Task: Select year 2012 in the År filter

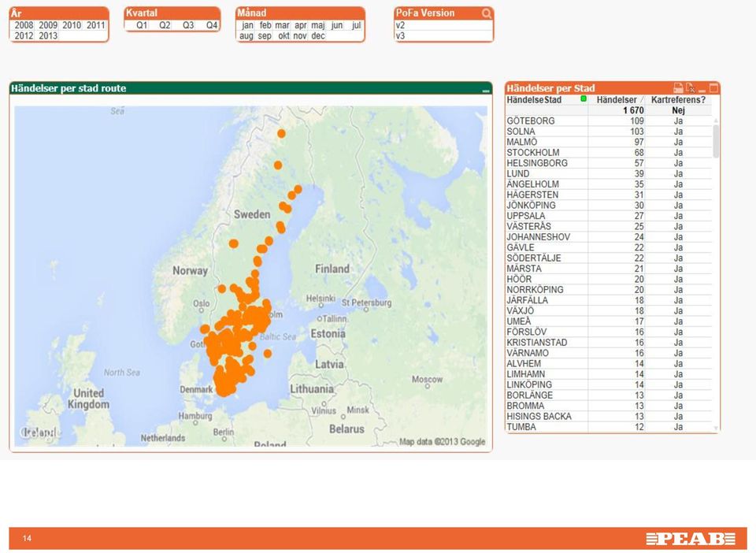Action: [24, 35]
